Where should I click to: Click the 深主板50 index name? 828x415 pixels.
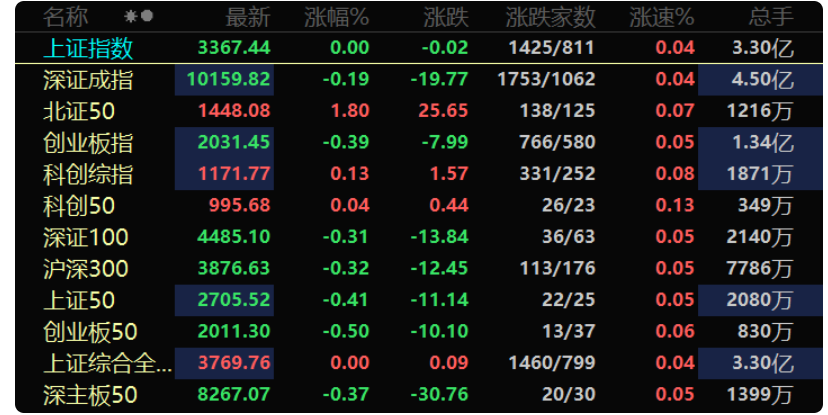[x=90, y=395]
